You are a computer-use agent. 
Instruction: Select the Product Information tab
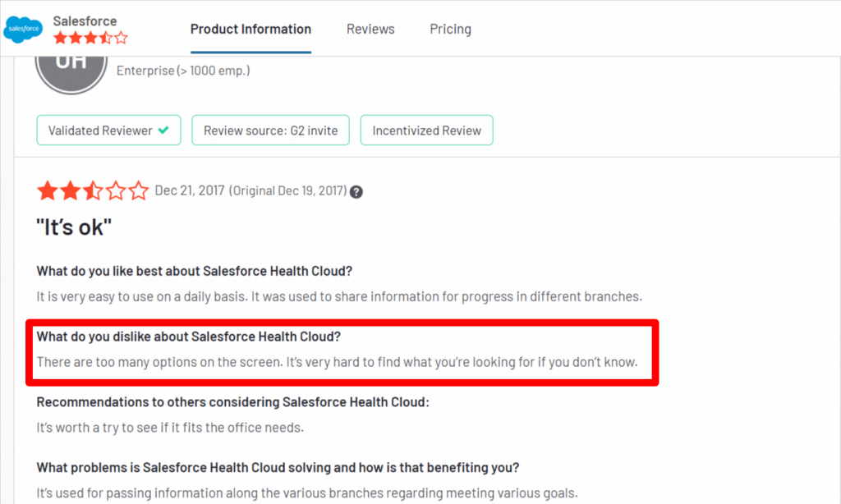pyautogui.click(x=250, y=30)
